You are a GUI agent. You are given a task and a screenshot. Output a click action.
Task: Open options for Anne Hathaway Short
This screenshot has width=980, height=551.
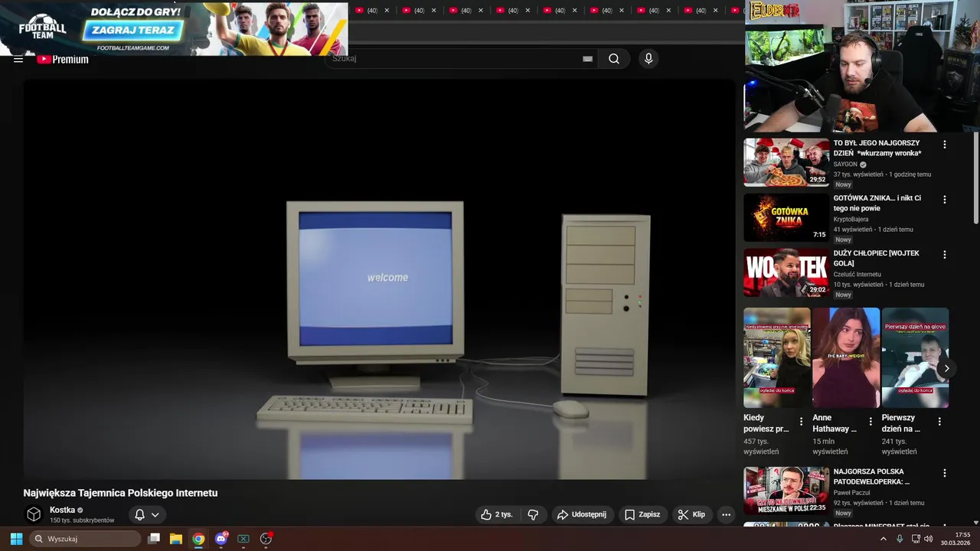(x=871, y=422)
